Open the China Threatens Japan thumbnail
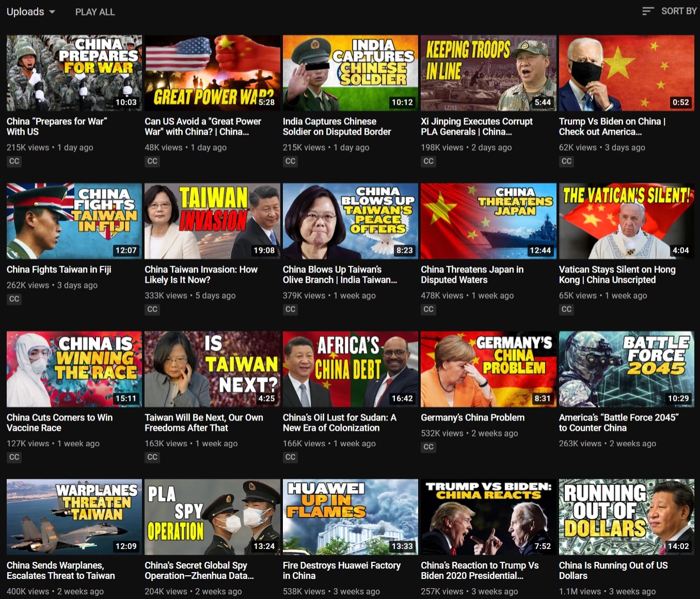The height and width of the screenshot is (599, 700). click(x=488, y=221)
